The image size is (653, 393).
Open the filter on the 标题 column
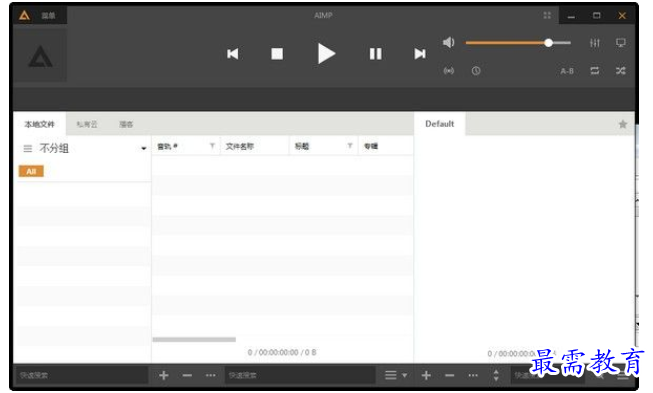(x=350, y=146)
